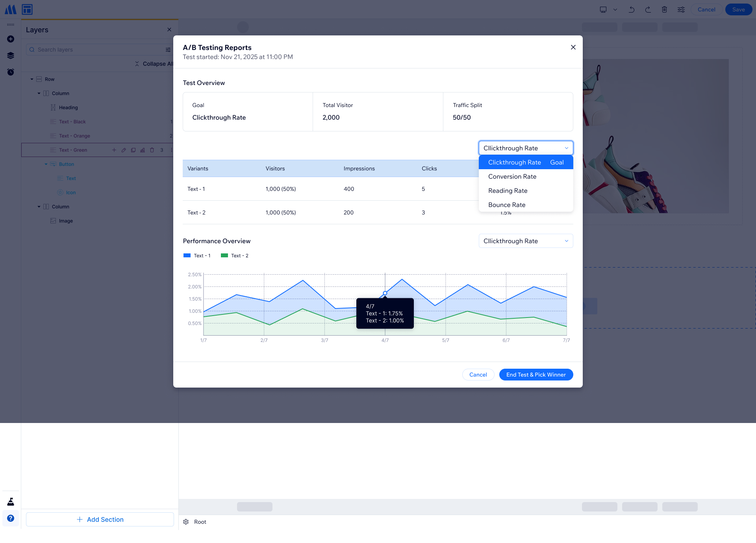This screenshot has height=543, width=756.
Task: Collapse the Row tree item arrow
Action: 32,79
